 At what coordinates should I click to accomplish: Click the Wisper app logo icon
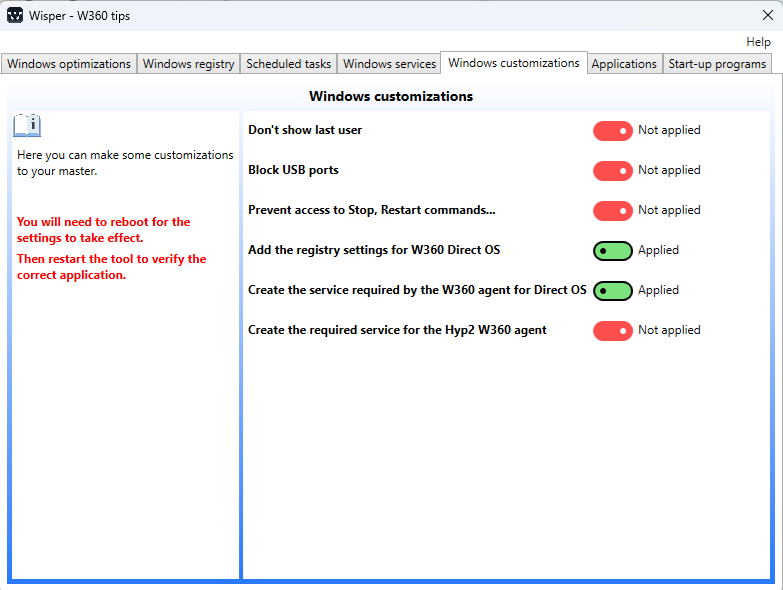pyautogui.click(x=15, y=15)
